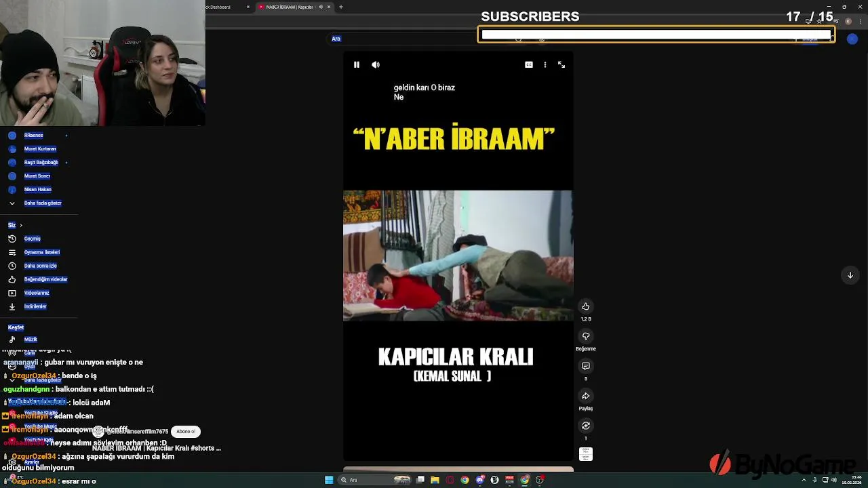This screenshot has height=488, width=868.
Task: Pause the playing Shorts video
Action: pos(357,64)
